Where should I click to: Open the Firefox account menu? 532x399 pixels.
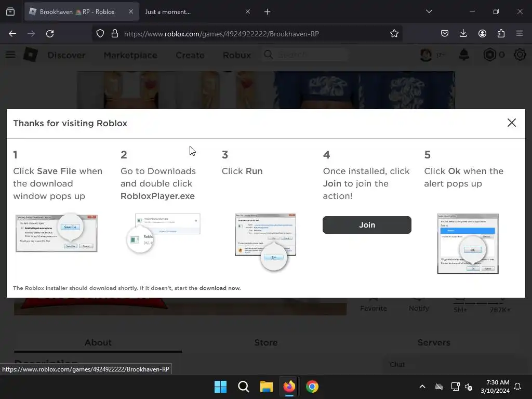click(x=482, y=34)
